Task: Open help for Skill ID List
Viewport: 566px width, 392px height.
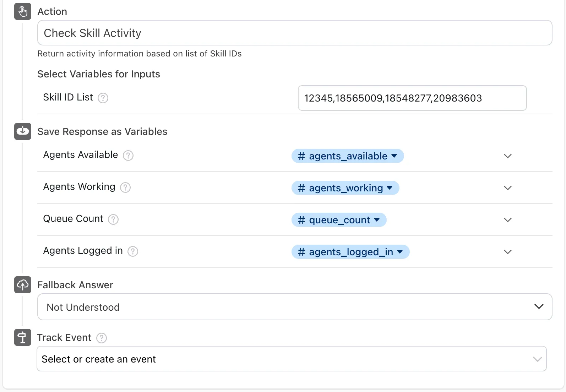Action: [x=103, y=98]
